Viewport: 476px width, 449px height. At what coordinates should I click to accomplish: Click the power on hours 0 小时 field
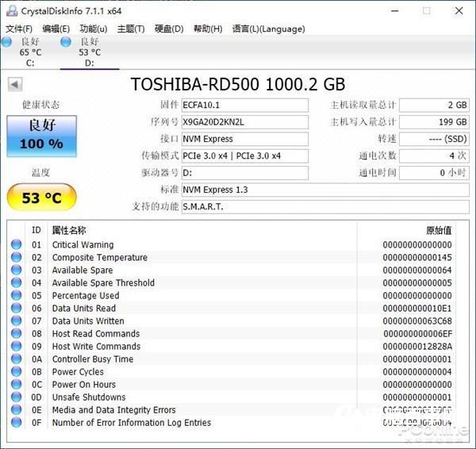(435, 173)
